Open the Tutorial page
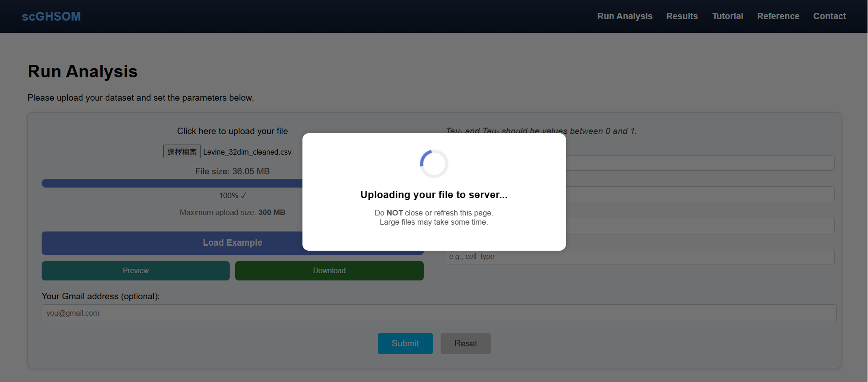 [x=728, y=16]
